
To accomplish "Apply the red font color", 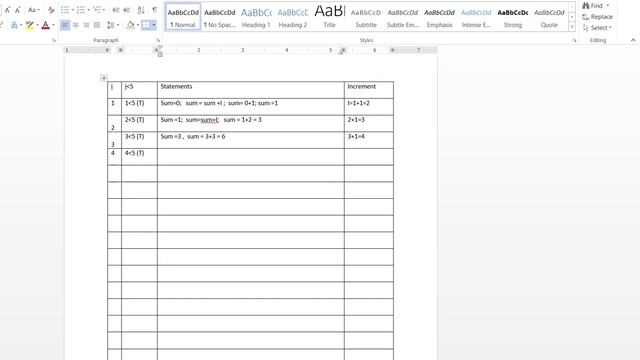I will (x=46, y=25).
